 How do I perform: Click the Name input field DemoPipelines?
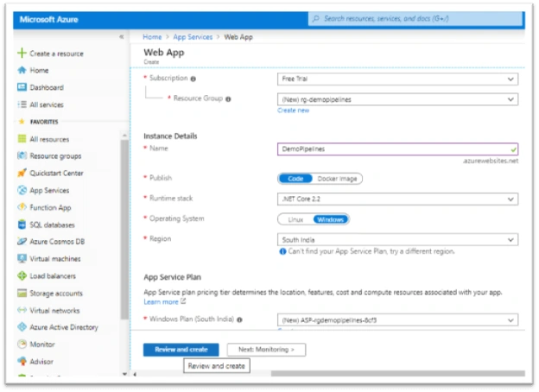tap(397, 149)
